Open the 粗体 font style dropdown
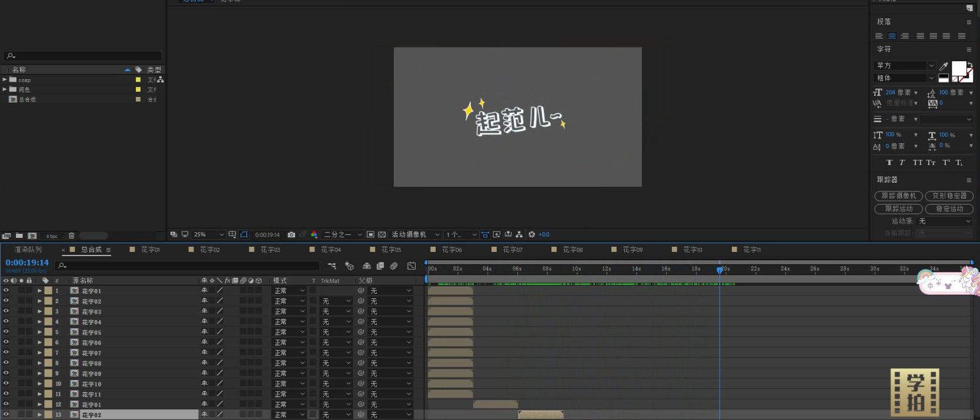980x420 pixels. [904, 78]
